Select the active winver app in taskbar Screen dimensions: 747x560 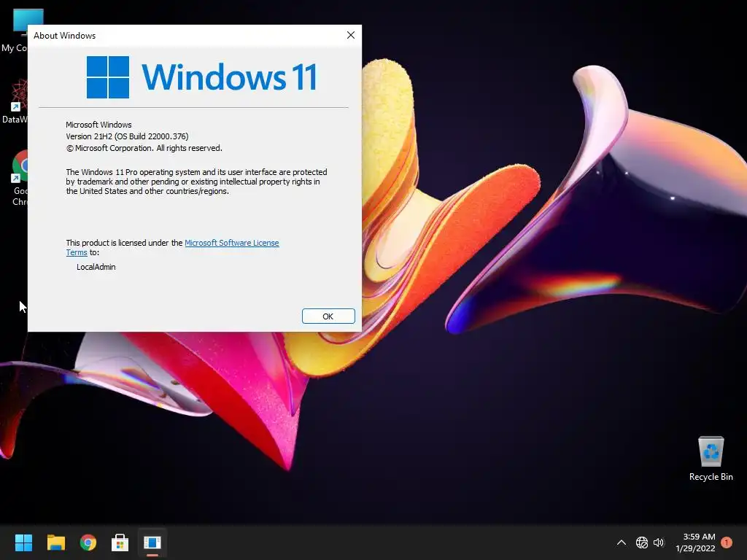tap(152, 542)
